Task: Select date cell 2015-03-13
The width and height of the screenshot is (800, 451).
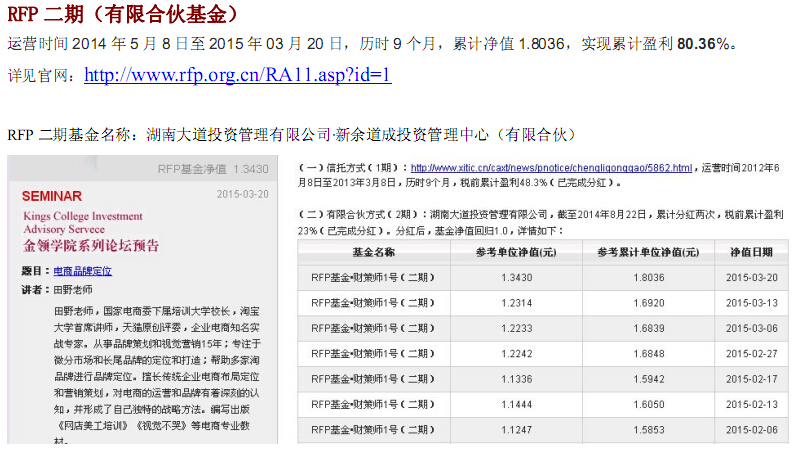Action: click(752, 303)
